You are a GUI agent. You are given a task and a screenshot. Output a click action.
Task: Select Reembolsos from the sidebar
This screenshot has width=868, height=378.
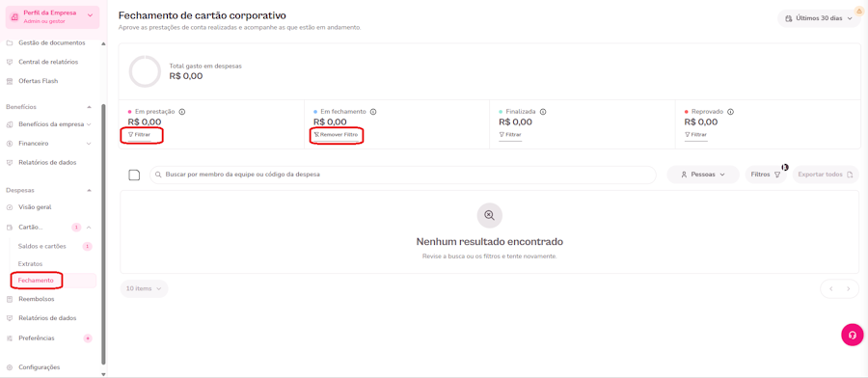pos(37,299)
